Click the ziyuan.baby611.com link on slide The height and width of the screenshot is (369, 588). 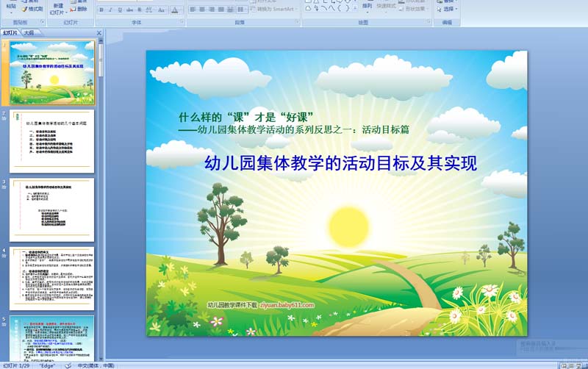point(287,304)
